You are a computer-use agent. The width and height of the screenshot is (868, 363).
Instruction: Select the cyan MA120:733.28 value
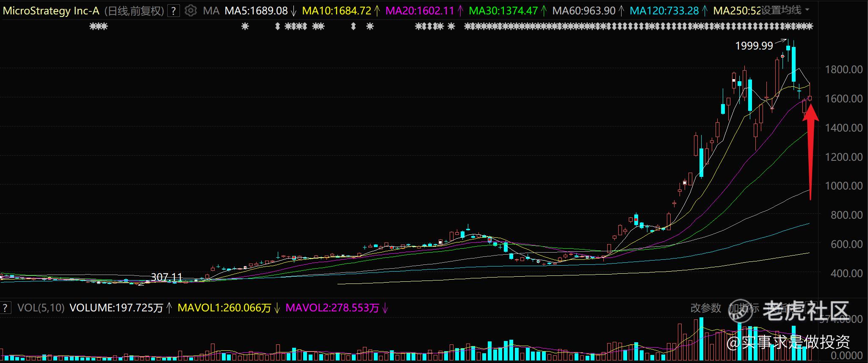pyautogui.click(x=664, y=11)
